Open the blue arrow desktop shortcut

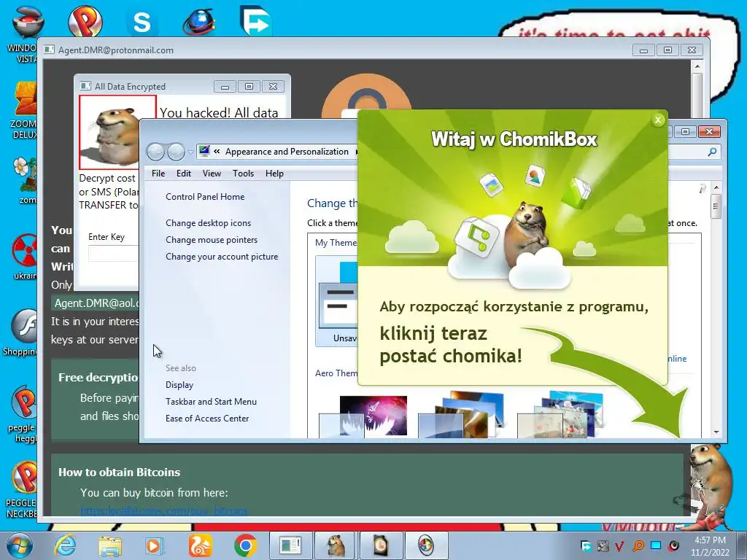click(x=256, y=21)
